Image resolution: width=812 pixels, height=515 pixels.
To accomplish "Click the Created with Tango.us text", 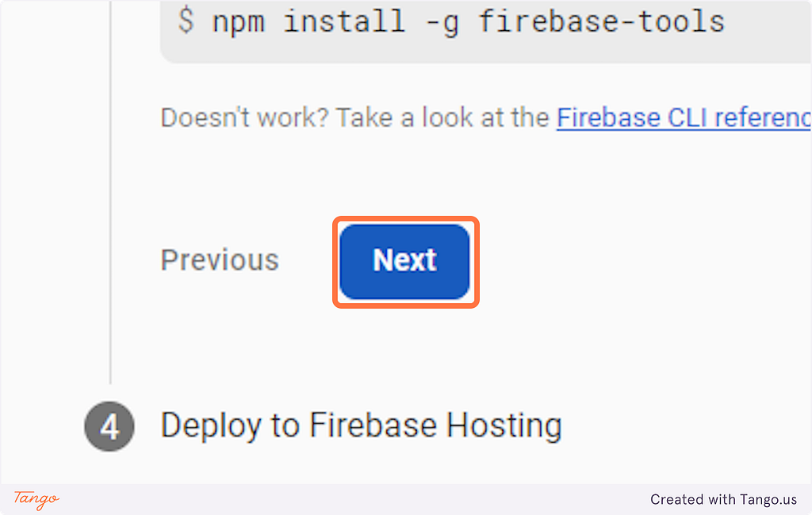I will click(x=723, y=499).
